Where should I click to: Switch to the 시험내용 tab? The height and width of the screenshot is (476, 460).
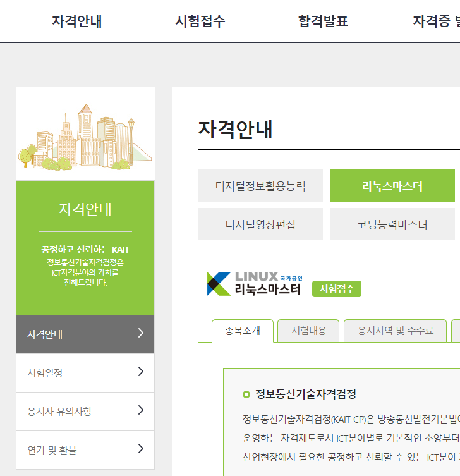click(308, 331)
